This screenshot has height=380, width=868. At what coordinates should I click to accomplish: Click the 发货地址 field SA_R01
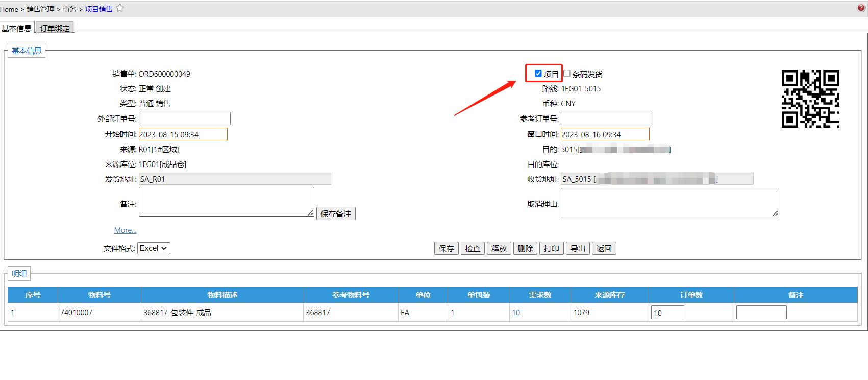coord(235,179)
